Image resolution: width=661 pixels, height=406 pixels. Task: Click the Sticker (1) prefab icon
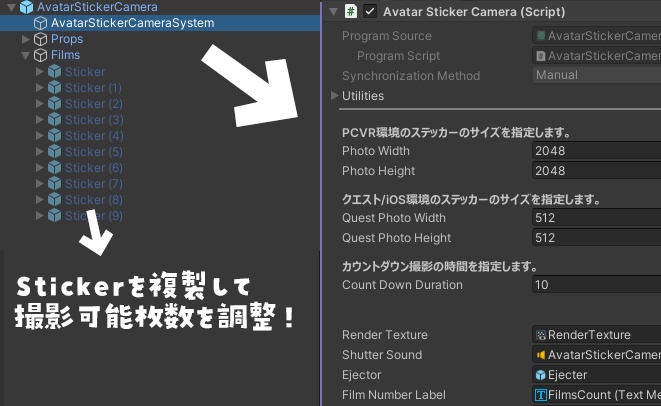point(54,88)
